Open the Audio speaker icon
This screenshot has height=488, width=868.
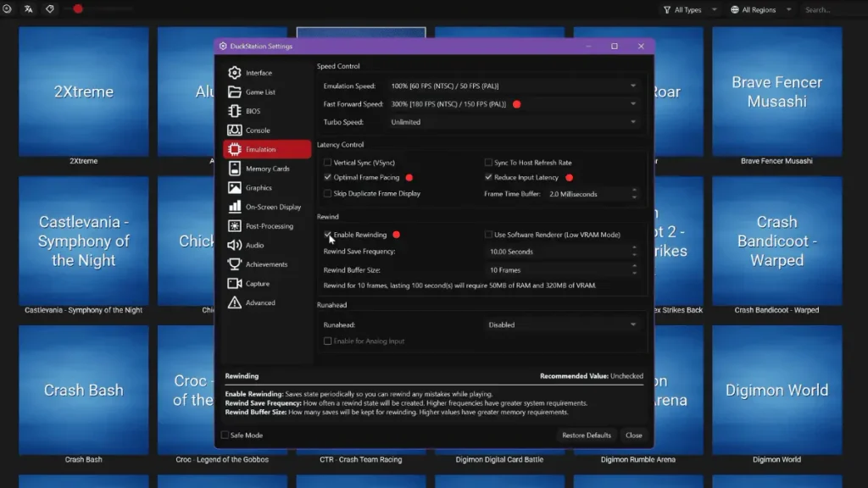(x=235, y=245)
